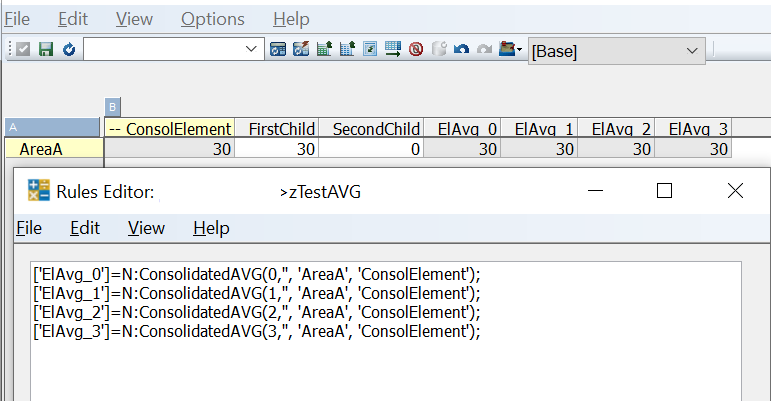771x401 pixels.
Task: Select the ElAvg_3 column header
Action: point(693,128)
